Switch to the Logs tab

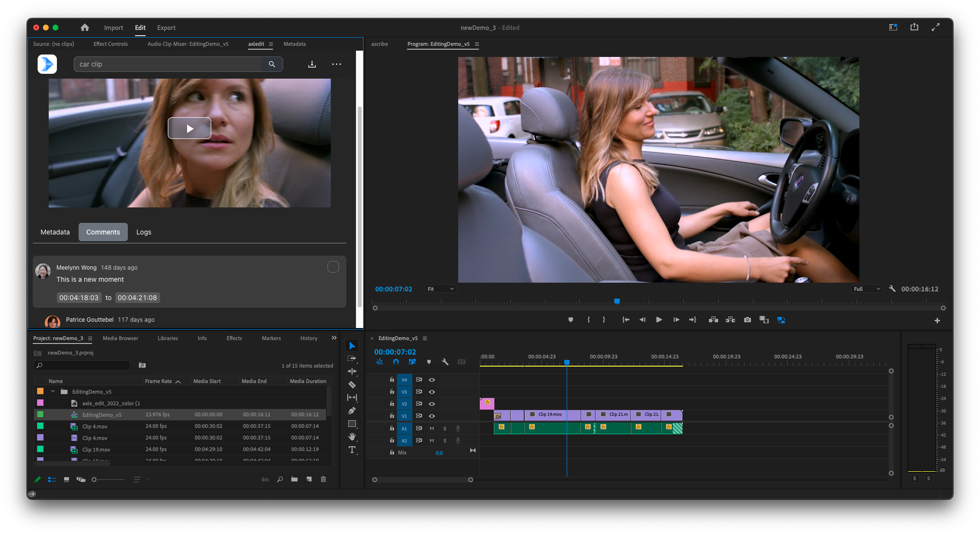pos(144,232)
